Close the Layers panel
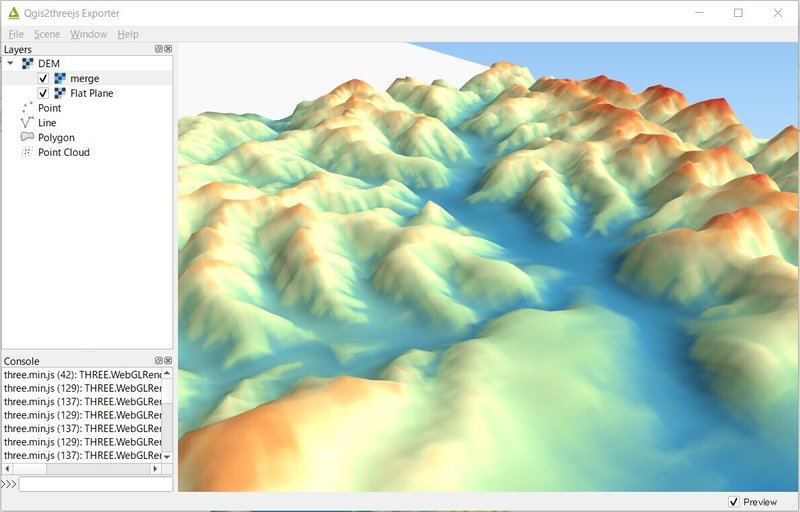The width and height of the screenshot is (800, 512). (x=168, y=49)
